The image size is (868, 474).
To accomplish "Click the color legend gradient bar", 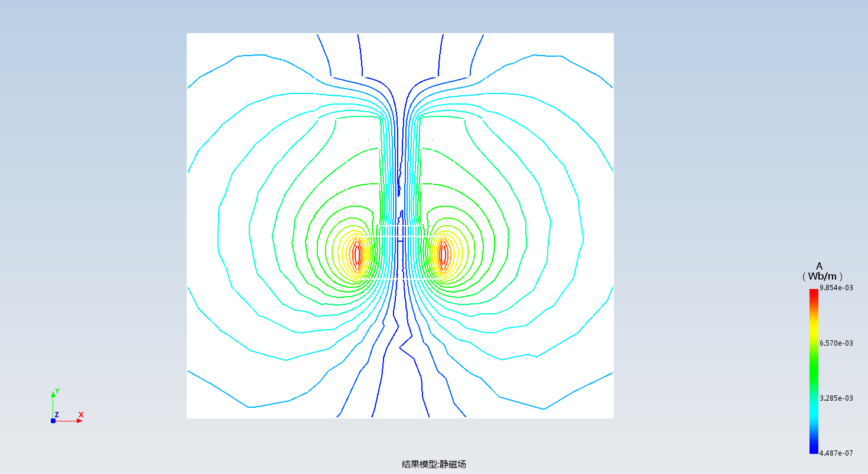I will [814, 371].
